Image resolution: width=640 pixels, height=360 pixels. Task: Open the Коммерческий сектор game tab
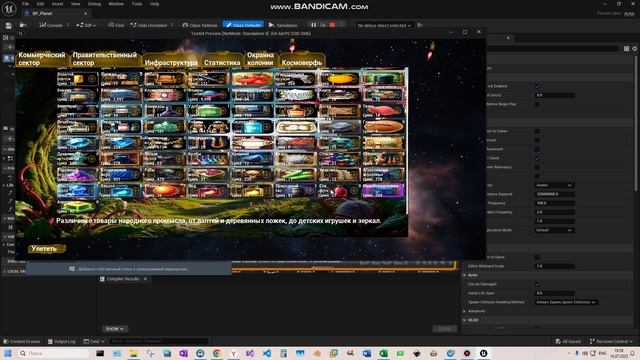click(x=42, y=59)
